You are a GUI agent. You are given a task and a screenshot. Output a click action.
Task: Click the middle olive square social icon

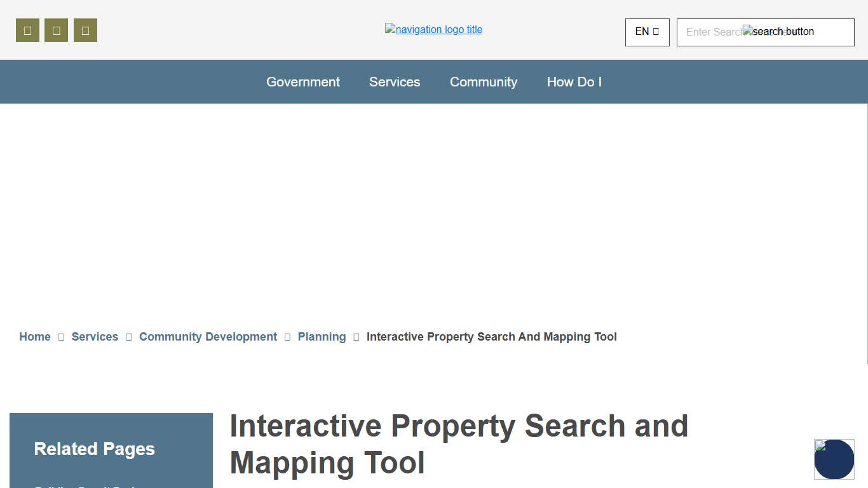(x=56, y=30)
